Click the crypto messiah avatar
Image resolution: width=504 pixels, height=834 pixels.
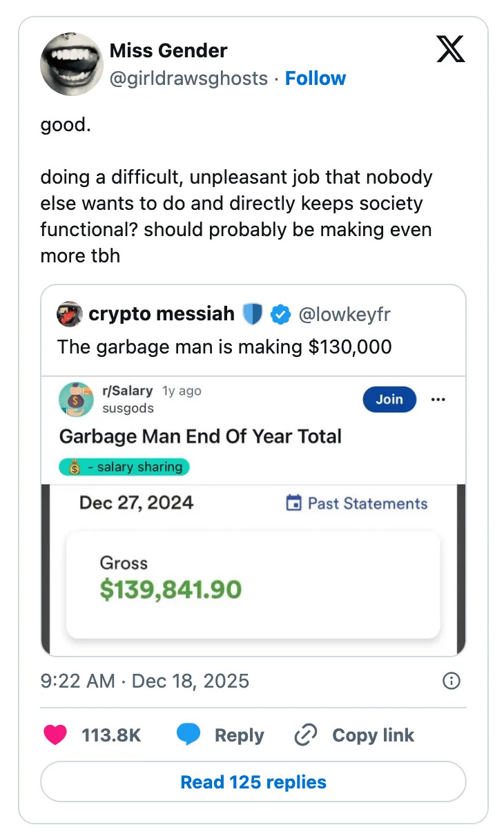coord(70,315)
